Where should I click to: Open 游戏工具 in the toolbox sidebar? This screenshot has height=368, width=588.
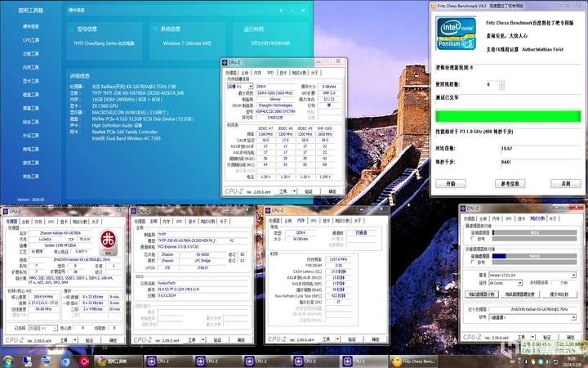tap(31, 163)
